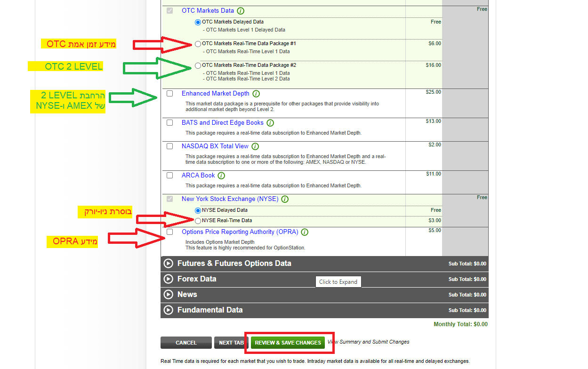Click the $2.00 NASDAQ BX price
The width and height of the screenshot is (588, 369).
click(435, 145)
